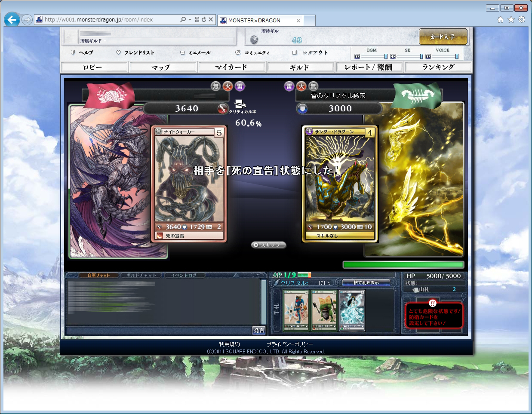The height and width of the screenshot is (414, 532).
Task: Open 利用規約 terms of use link
Action: pos(229,344)
